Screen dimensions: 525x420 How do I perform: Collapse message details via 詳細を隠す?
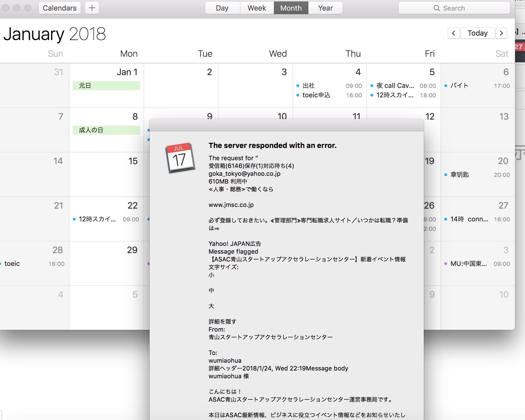[x=222, y=321]
